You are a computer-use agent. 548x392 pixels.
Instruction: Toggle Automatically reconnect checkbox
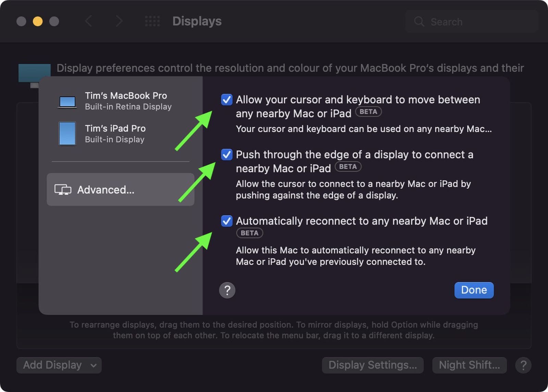click(227, 221)
